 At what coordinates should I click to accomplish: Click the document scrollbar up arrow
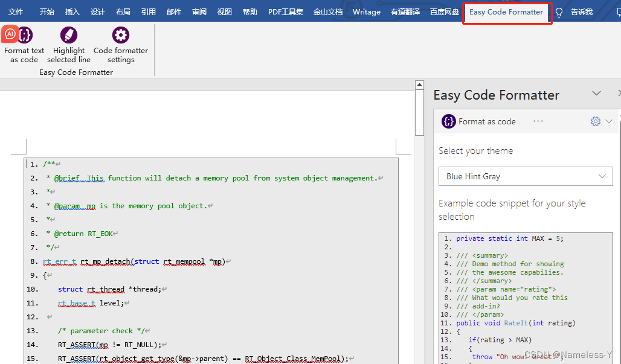pos(419,85)
